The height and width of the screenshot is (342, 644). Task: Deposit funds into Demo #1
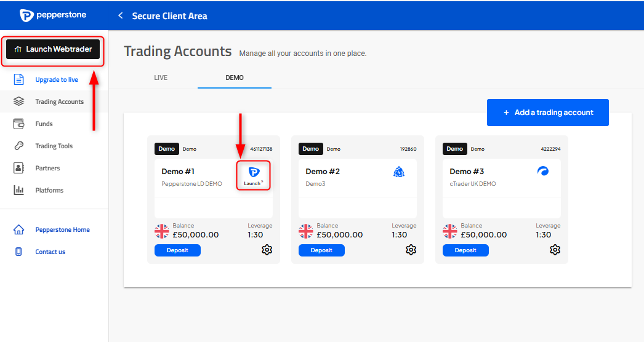click(177, 250)
